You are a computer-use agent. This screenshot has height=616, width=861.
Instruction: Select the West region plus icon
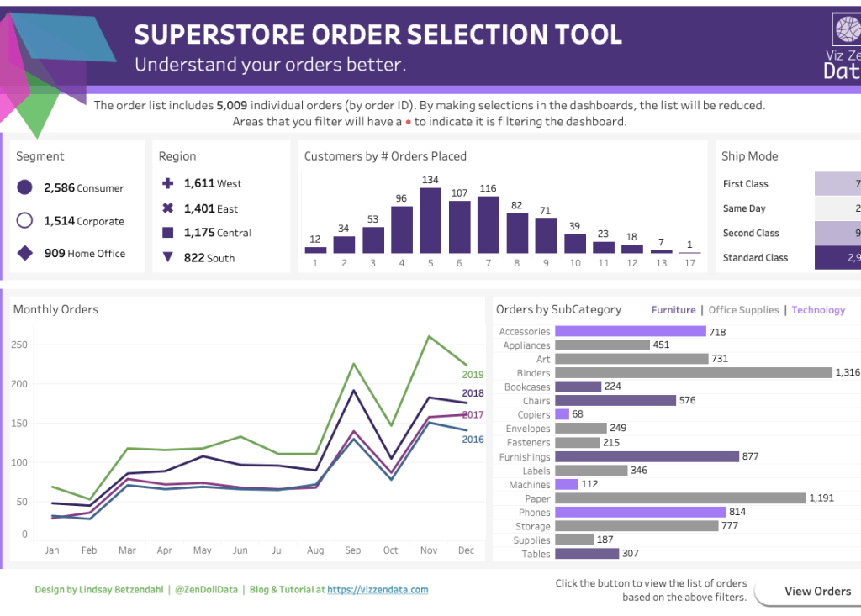[168, 183]
